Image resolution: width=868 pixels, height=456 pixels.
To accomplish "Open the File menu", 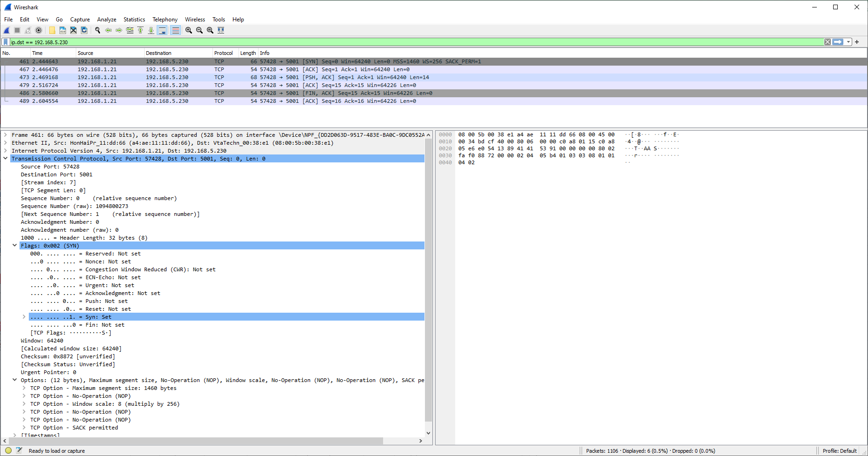I will click(x=8, y=20).
